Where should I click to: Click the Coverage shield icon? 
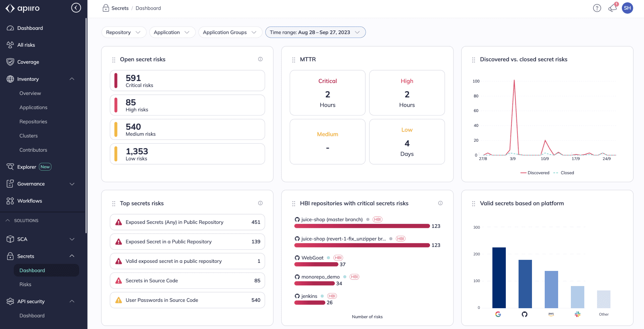point(9,62)
